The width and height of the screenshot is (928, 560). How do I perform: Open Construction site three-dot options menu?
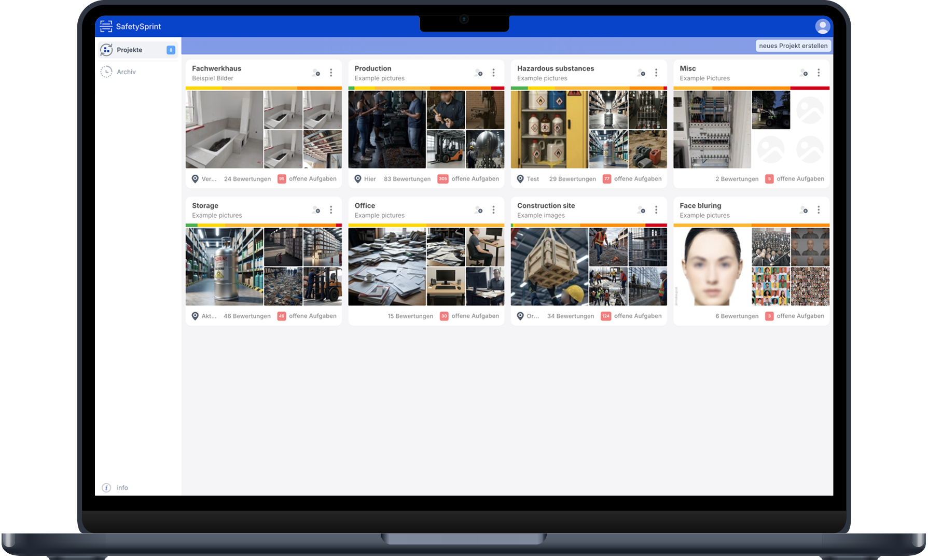pyautogui.click(x=656, y=210)
